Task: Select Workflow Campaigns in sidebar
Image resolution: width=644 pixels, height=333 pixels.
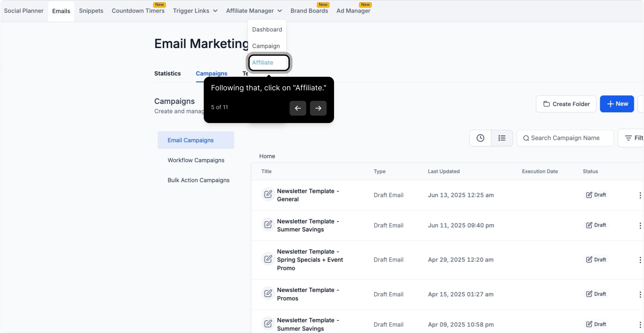Action: (x=196, y=160)
